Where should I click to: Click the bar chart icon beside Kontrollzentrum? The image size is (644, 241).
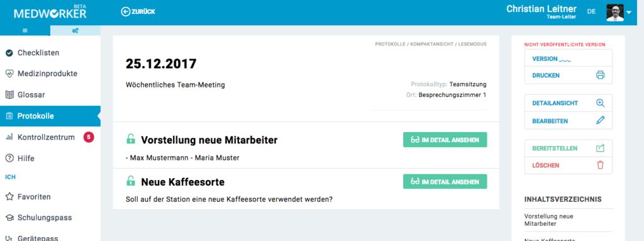click(x=9, y=137)
